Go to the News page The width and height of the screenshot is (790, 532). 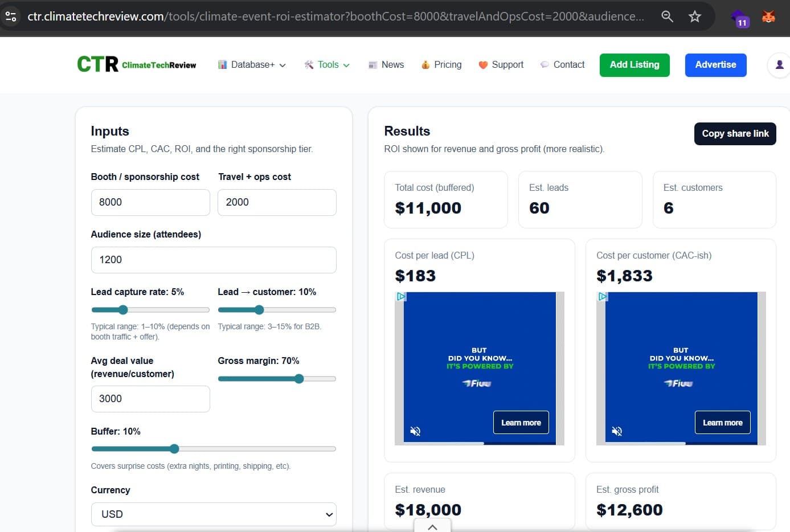[386, 65]
